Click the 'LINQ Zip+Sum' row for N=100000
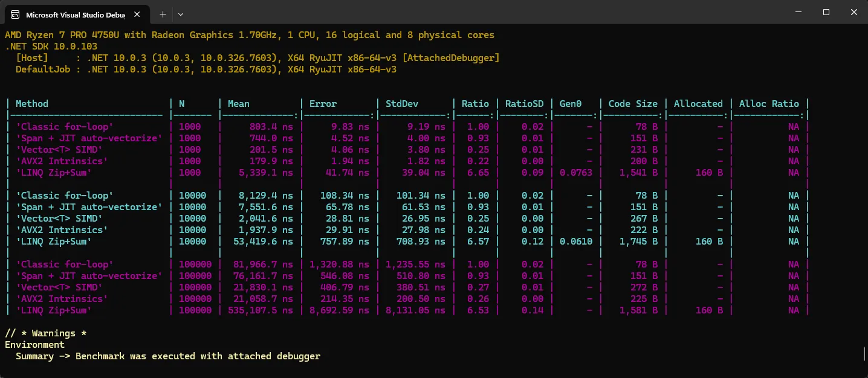This screenshot has height=378, width=868. 54,310
